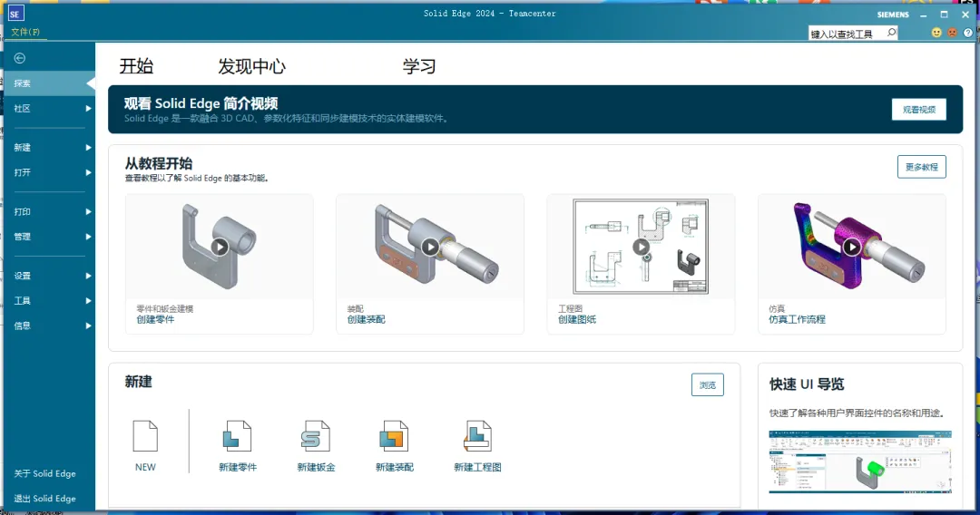Click the NEW label under blank document
This screenshot has height=515, width=980.
pyautogui.click(x=145, y=467)
